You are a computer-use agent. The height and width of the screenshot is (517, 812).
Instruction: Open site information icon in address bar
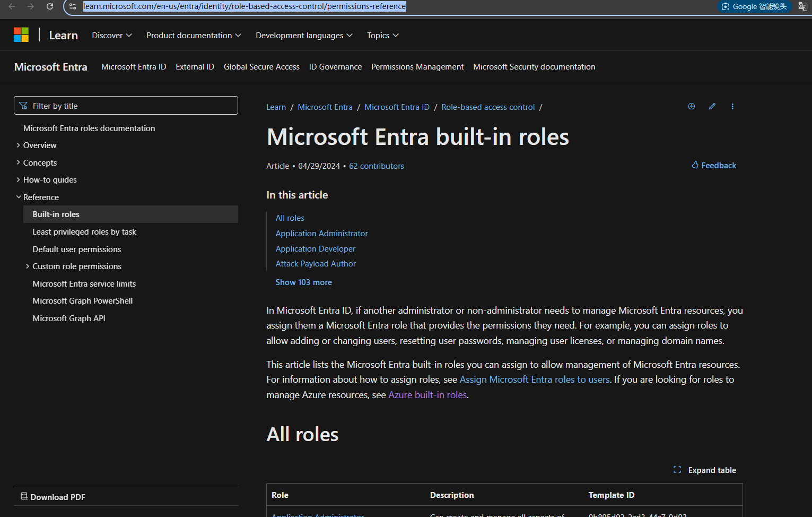73,6
